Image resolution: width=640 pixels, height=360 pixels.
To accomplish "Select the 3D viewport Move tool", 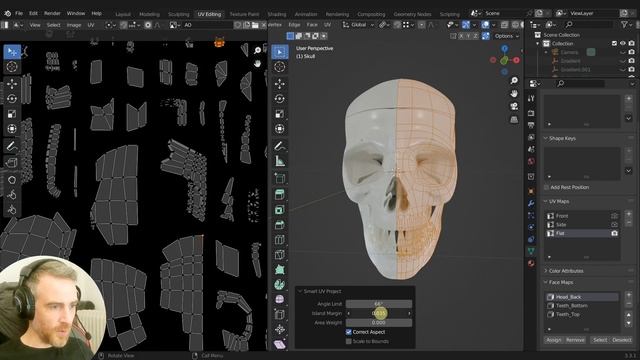I will [280, 84].
